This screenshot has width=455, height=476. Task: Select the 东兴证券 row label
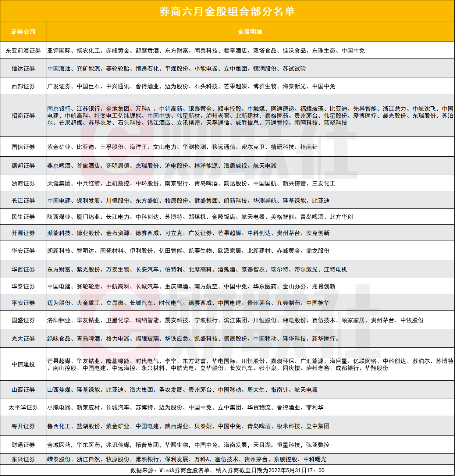(23, 459)
